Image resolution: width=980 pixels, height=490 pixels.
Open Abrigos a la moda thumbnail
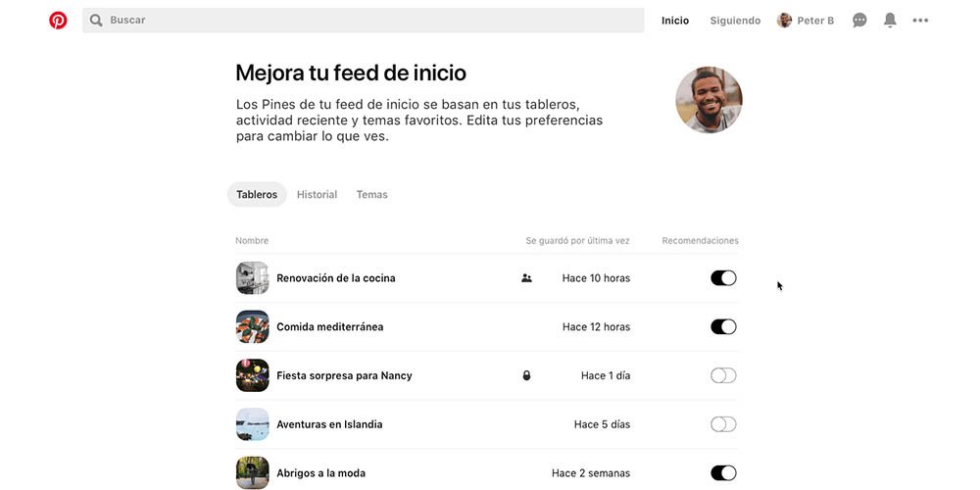click(253, 473)
